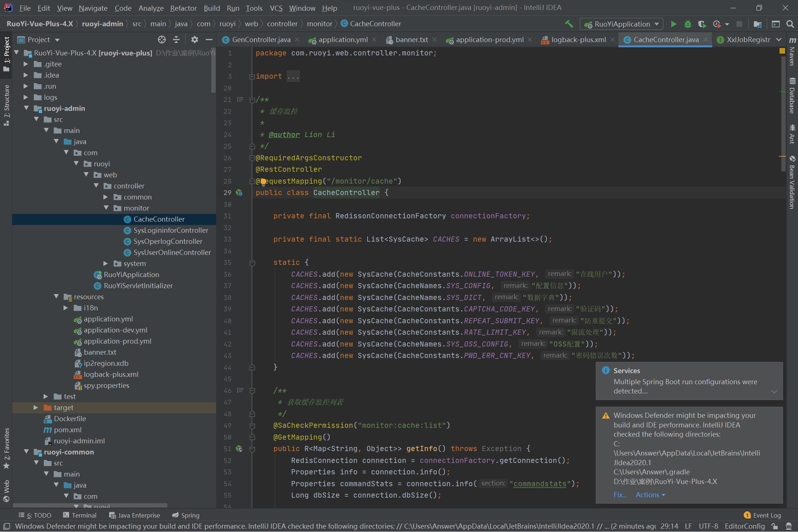Image resolution: width=798 pixels, height=532 pixels.
Task: Toggle read-only lock in status bar
Action: point(775,526)
